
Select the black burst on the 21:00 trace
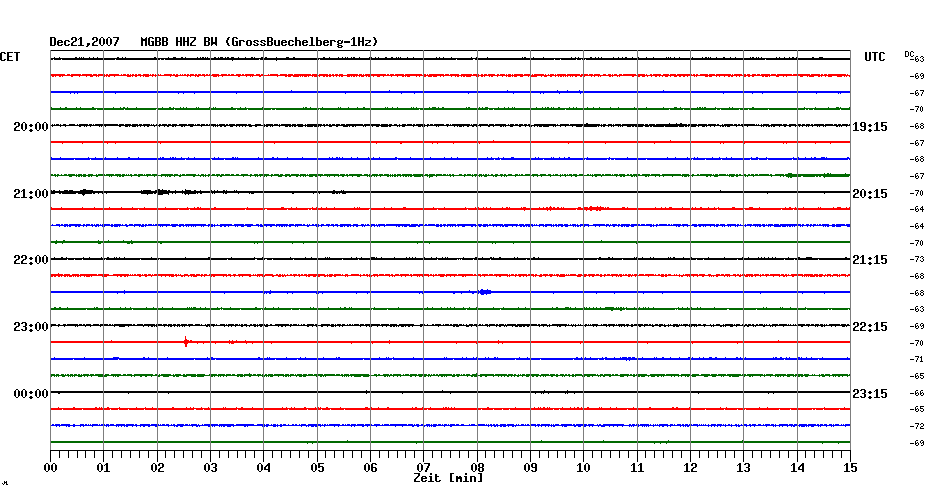pyautogui.click(x=87, y=192)
